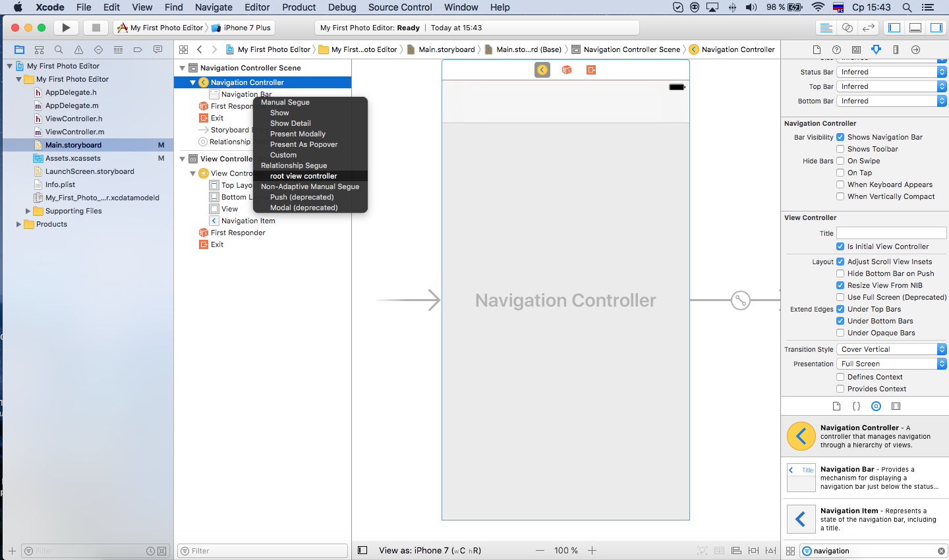Open the macOS Notification Center
The height and width of the screenshot is (560, 949).
point(928,7)
